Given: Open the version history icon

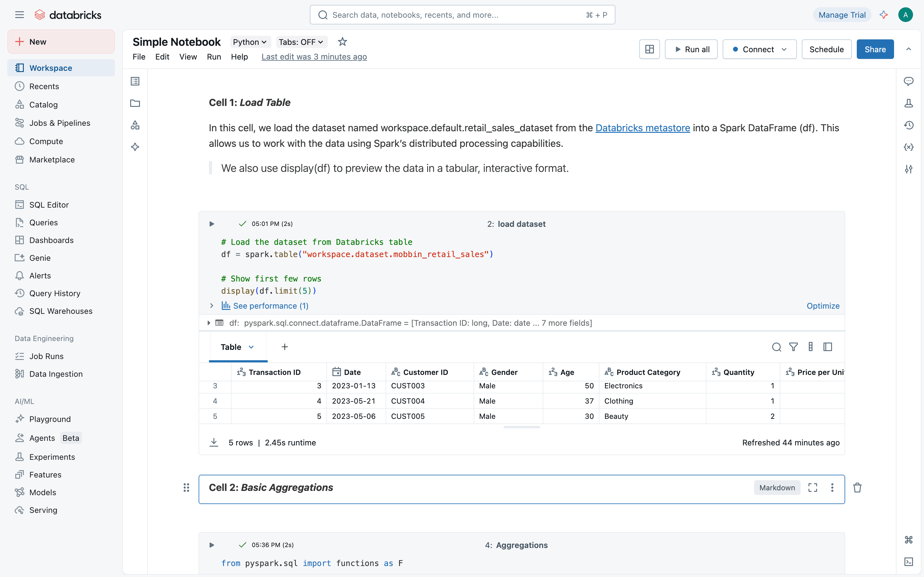Looking at the screenshot, I should (x=908, y=125).
